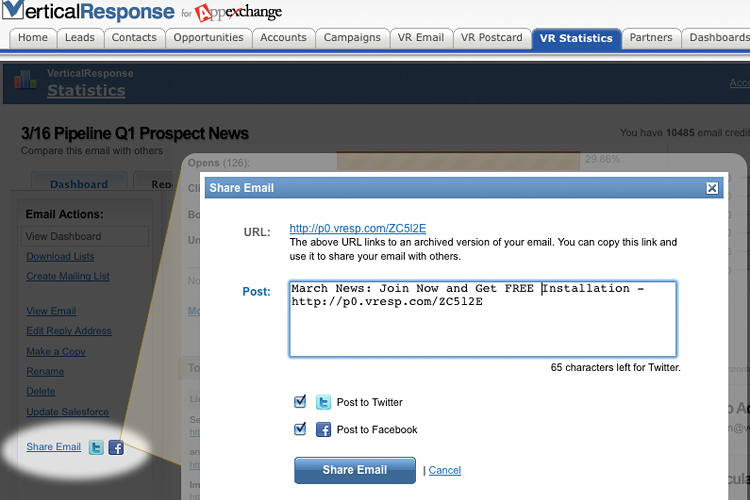Image resolution: width=750 pixels, height=500 pixels.
Task: Go to the VR Email tab
Action: click(x=421, y=38)
